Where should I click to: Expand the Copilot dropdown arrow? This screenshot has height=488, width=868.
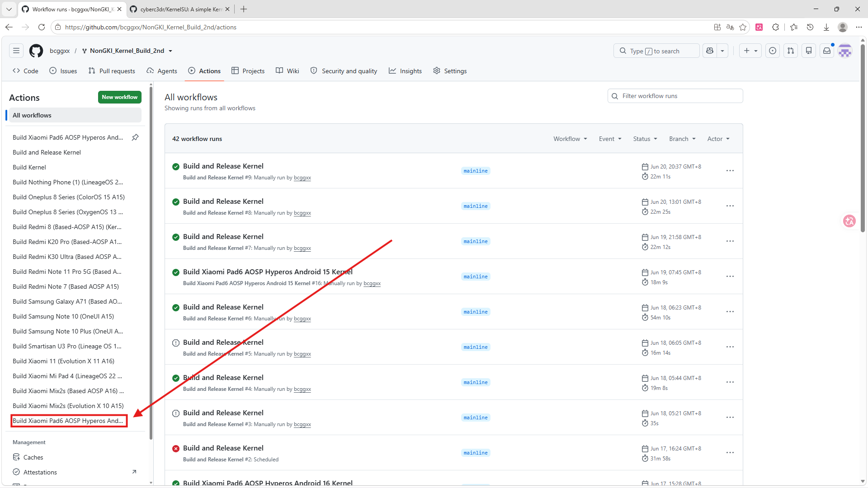(x=722, y=51)
